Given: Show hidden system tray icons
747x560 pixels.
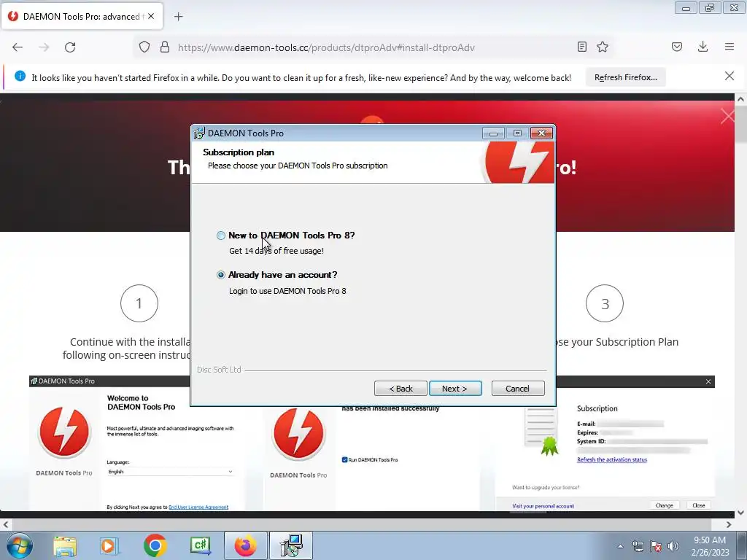Looking at the screenshot, I should tap(620, 546).
